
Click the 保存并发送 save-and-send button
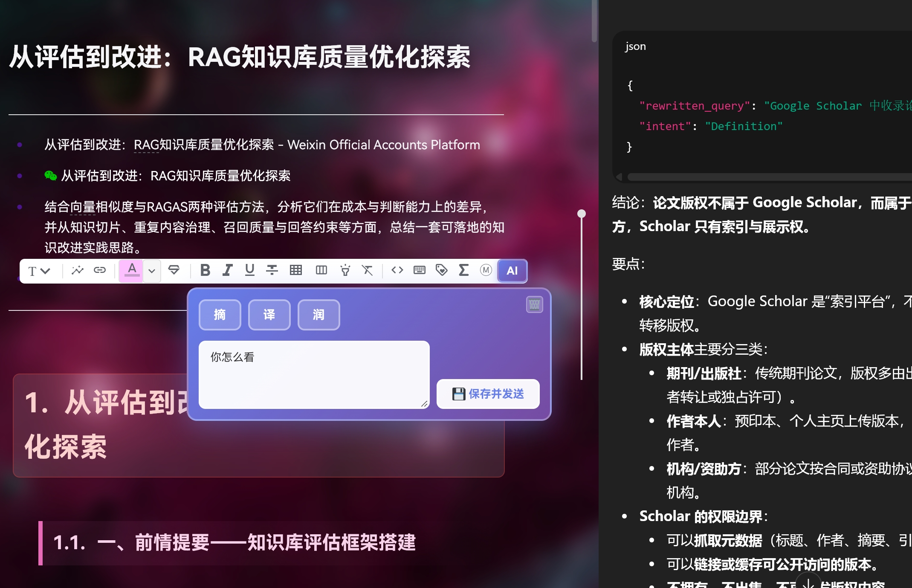pos(488,394)
